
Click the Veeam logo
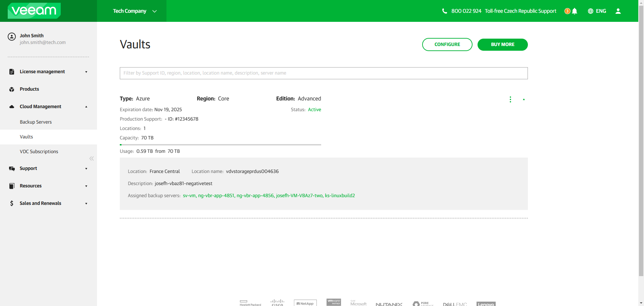point(34,11)
